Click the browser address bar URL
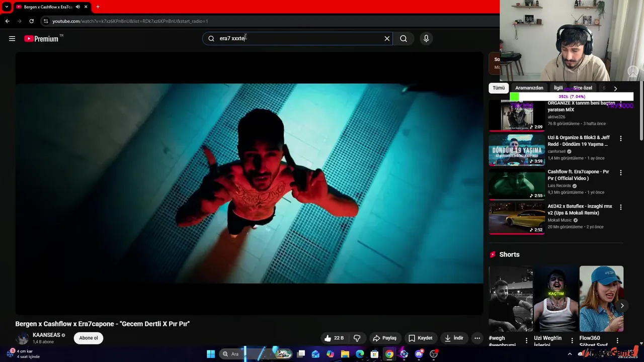The image size is (644, 362). 130,21
